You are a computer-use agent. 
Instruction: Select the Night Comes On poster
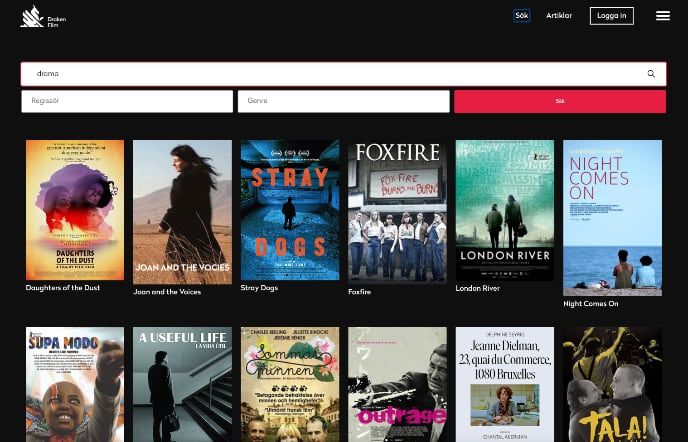[x=612, y=217]
